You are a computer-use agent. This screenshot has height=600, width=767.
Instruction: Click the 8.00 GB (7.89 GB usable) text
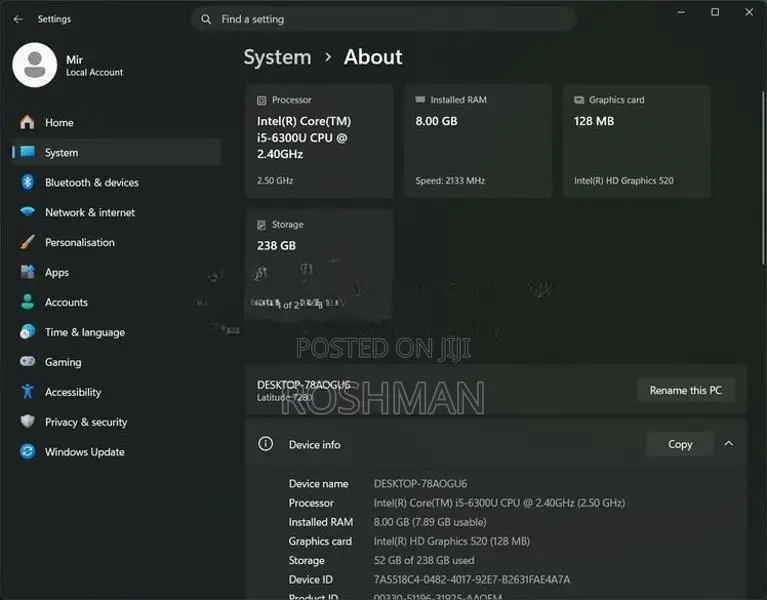click(x=430, y=522)
